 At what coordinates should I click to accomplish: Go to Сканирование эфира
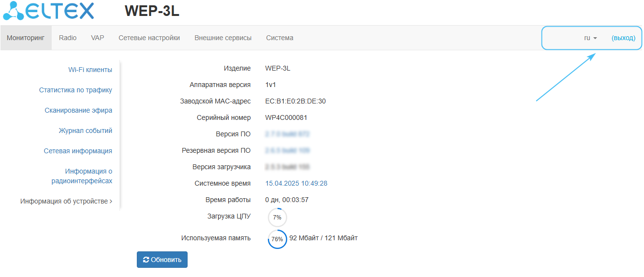(x=78, y=110)
